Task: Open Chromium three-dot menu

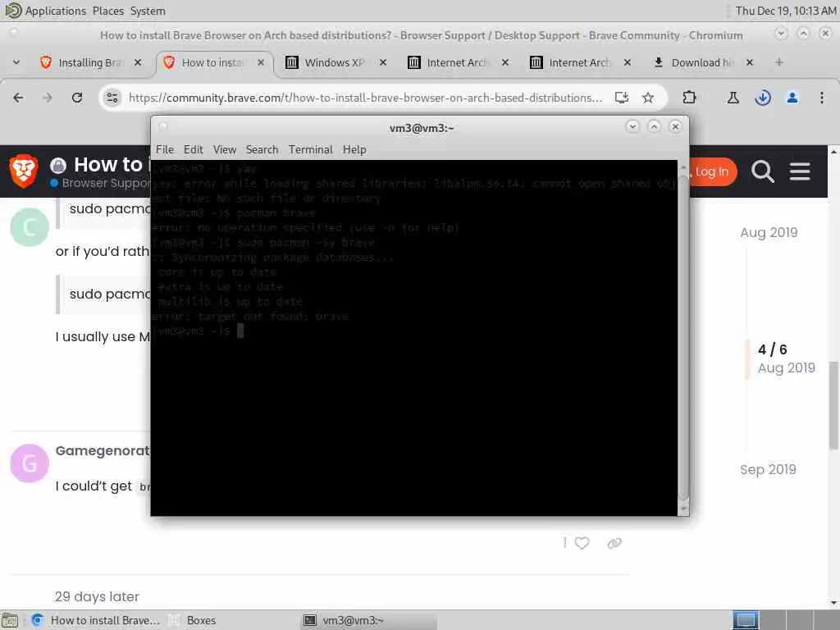Action: coord(822,98)
